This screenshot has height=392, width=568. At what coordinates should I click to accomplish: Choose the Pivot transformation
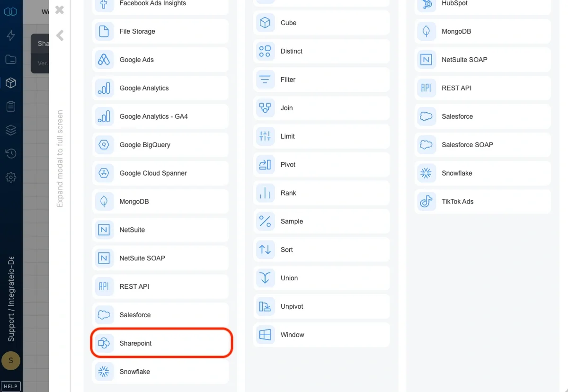click(x=321, y=165)
